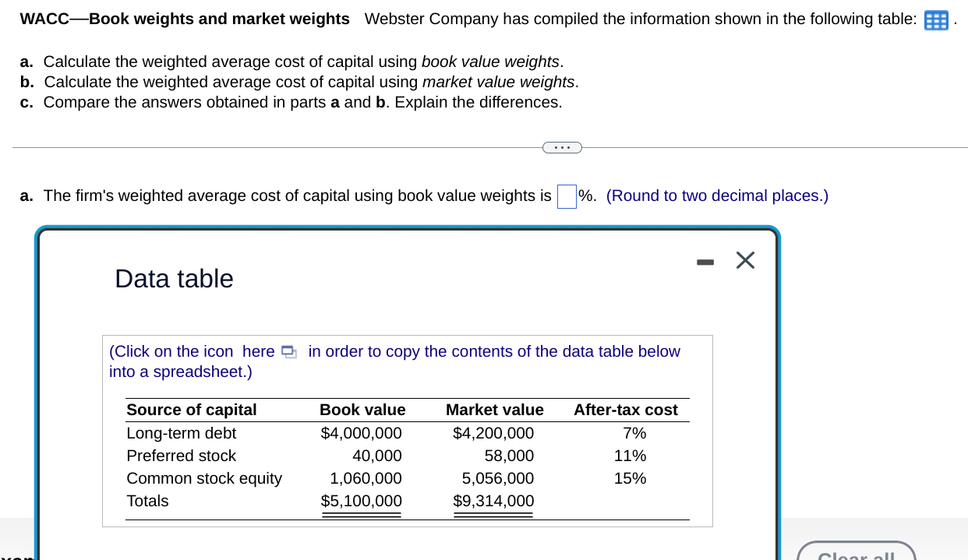The image size is (968, 560).
Task: Click the spreadsheet grid icon after the question
Action: coord(935,21)
